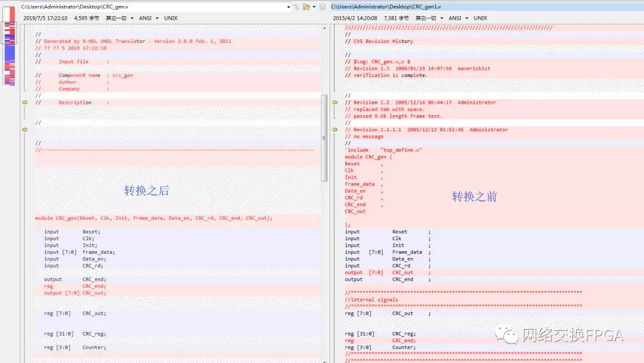The height and width of the screenshot is (363, 644).
Task: Click left file size 4,595 字节
Action: (86, 18)
